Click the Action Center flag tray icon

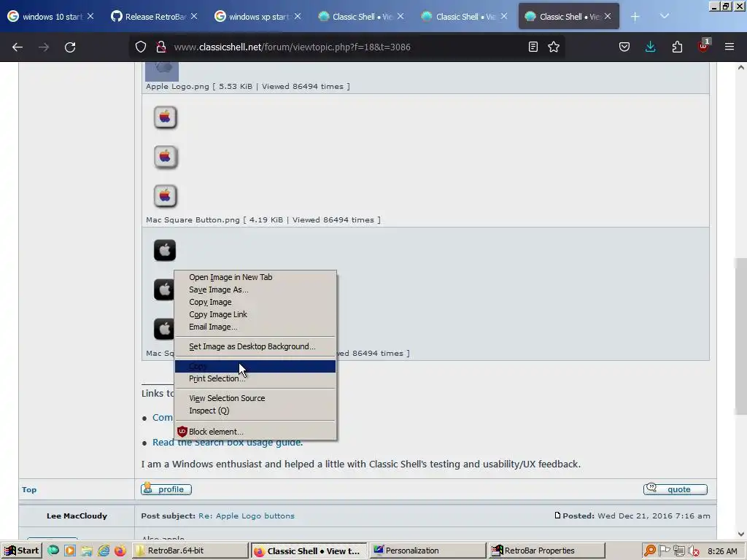point(665,551)
